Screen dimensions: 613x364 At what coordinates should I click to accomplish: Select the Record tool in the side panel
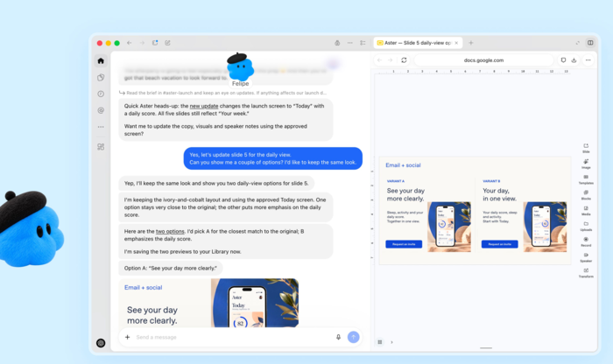586,241
